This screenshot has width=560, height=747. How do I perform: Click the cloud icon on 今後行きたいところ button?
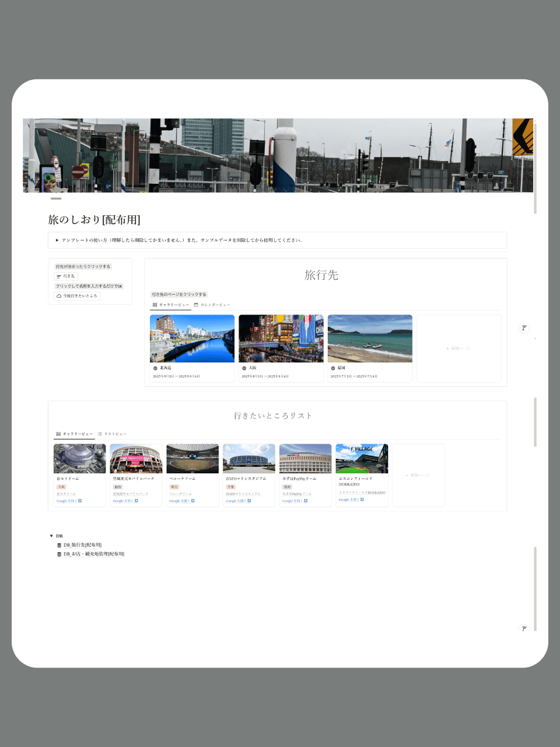point(59,296)
